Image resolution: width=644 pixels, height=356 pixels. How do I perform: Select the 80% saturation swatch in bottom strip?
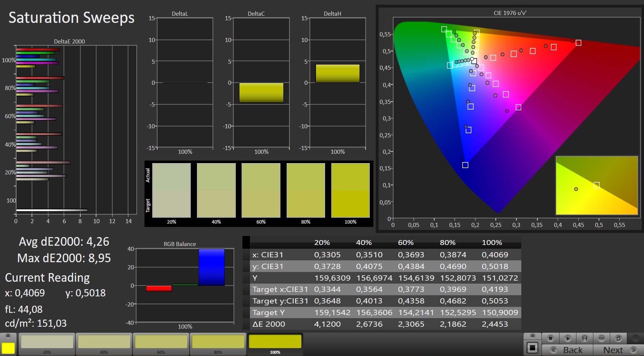(218, 344)
